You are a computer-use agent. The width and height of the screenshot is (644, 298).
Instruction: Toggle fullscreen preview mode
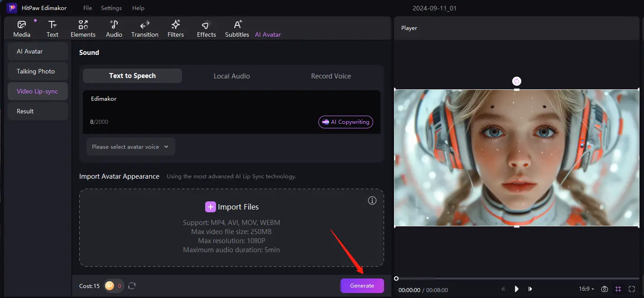tap(632, 289)
